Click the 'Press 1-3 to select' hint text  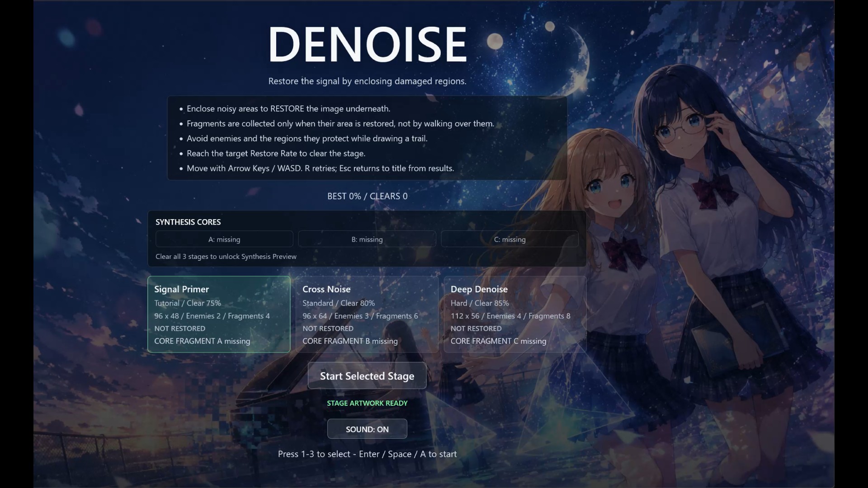367,454
